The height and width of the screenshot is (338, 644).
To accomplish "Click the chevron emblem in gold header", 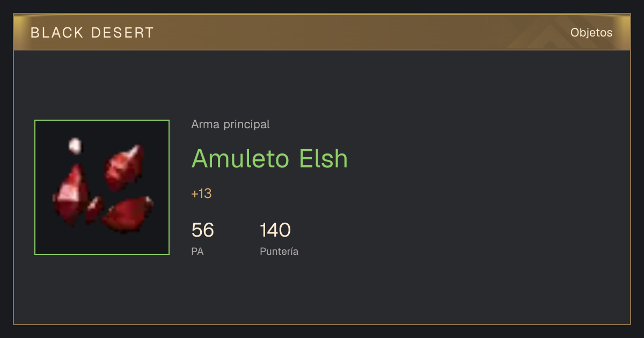I will click(x=542, y=35).
